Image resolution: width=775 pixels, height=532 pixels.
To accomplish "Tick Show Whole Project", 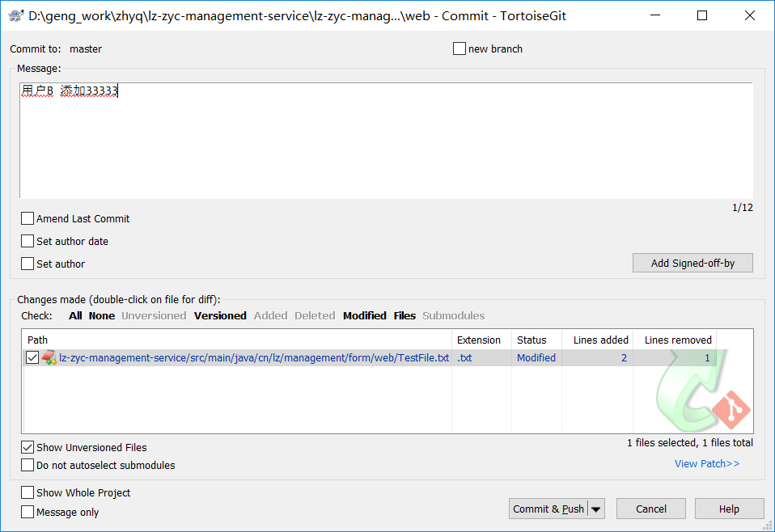I will point(28,493).
